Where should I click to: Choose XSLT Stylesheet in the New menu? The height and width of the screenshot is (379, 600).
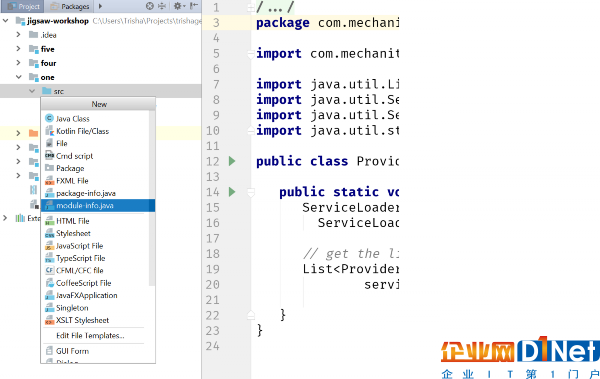98,320
